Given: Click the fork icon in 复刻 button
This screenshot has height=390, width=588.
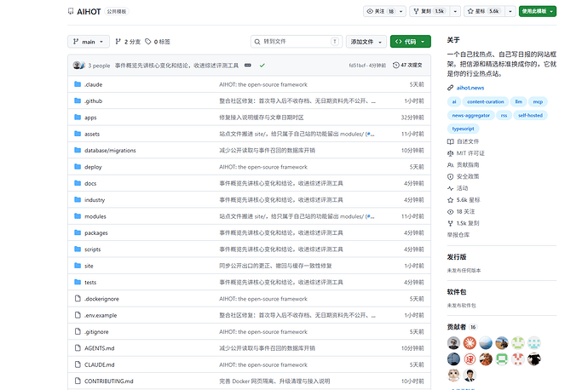Looking at the screenshot, I should coord(416,11).
